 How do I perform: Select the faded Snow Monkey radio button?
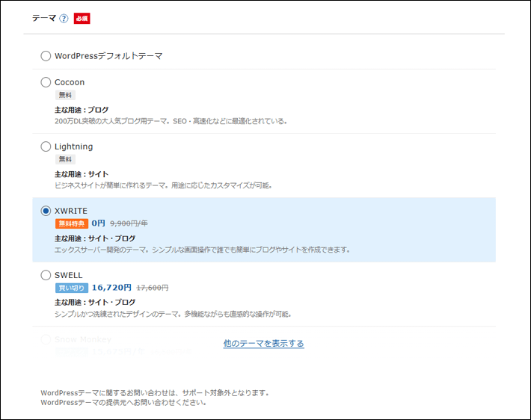click(46, 339)
